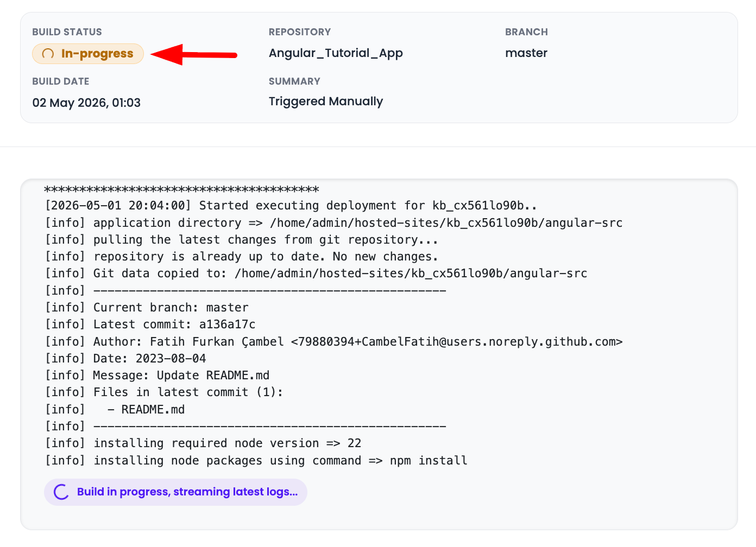Click the Files in latest commit (1) line

tap(164, 392)
